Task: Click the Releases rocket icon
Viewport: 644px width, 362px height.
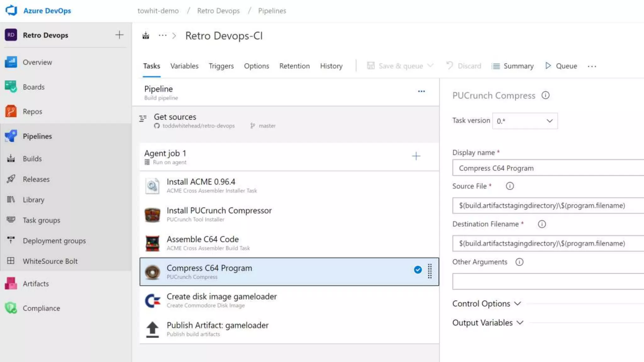Action: pyautogui.click(x=11, y=179)
